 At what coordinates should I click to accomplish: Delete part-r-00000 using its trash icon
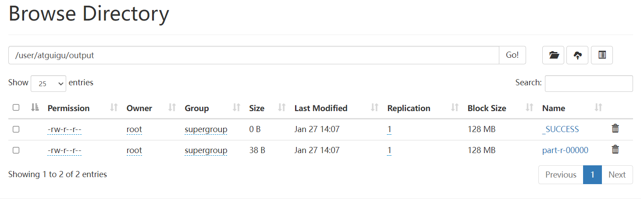[x=616, y=150]
